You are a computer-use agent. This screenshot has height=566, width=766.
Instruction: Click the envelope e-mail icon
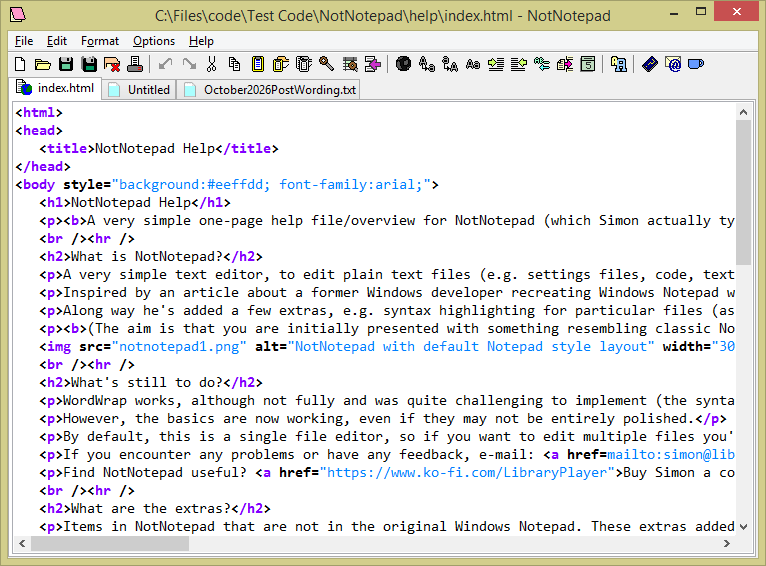click(x=673, y=64)
